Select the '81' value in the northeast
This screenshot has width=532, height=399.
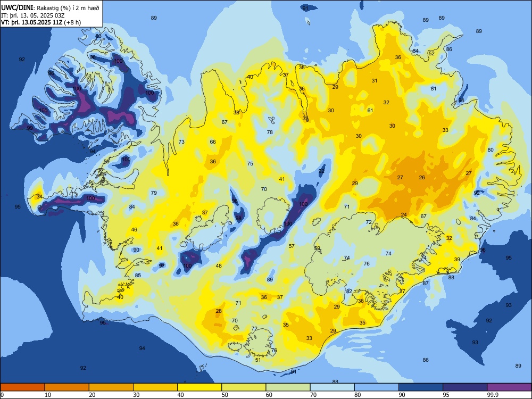coord(433,89)
